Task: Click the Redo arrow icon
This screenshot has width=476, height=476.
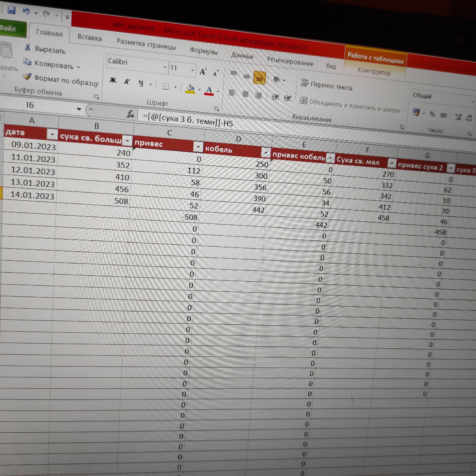Action: [46, 14]
